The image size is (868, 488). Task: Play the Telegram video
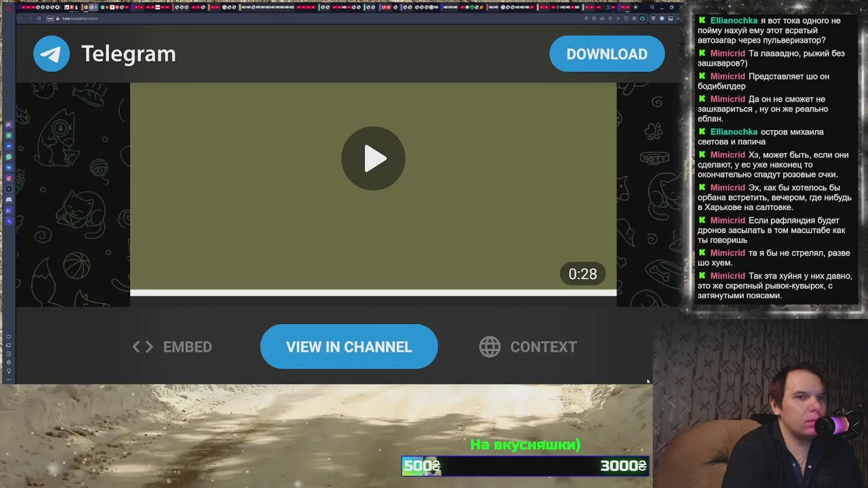point(373,158)
